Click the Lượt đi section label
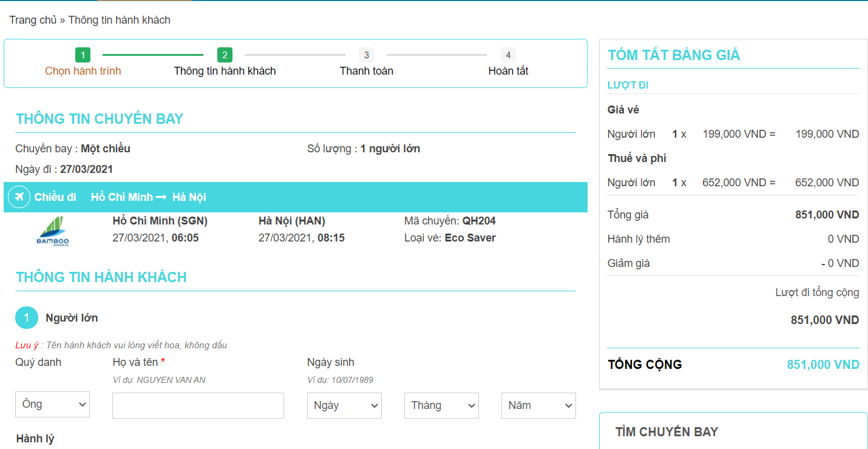Image resolution: width=868 pixels, height=449 pixels. coord(628,86)
